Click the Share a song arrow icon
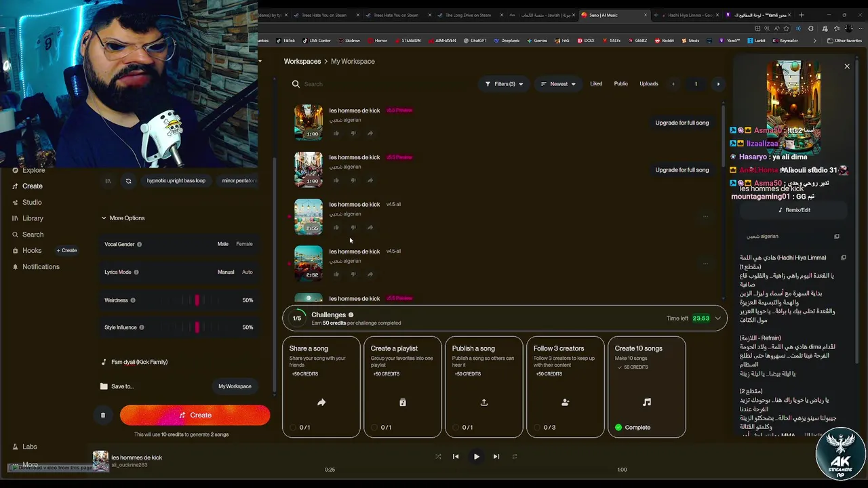Image resolution: width=868 pixels, height=488 pixels. coord(321,403)
